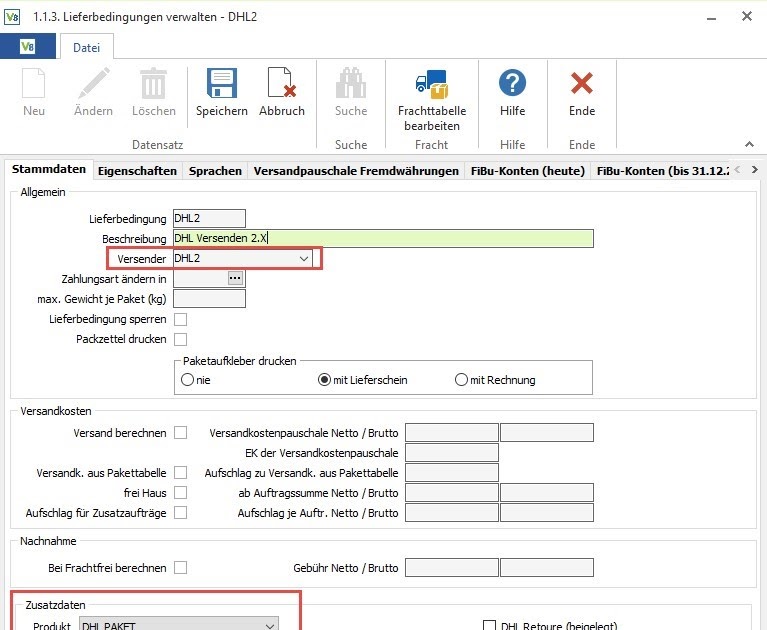Open FiBu-Konten (bis 31.12. tab

[x=662, y=171]
